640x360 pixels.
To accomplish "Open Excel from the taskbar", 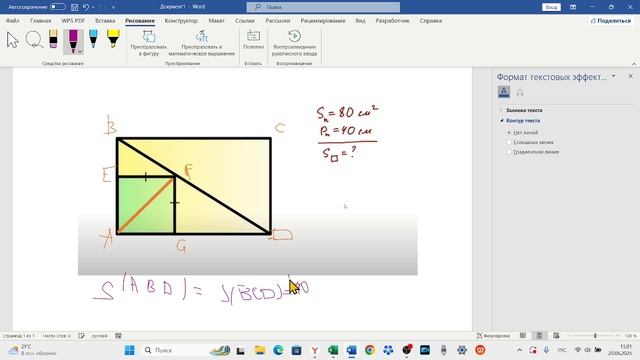I will point(333,350).
